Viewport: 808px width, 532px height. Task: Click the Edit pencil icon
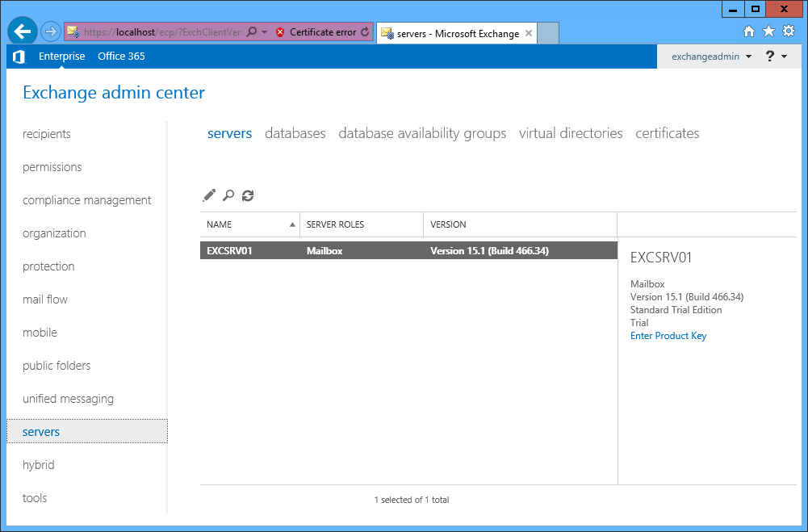(x=209, y=195)
